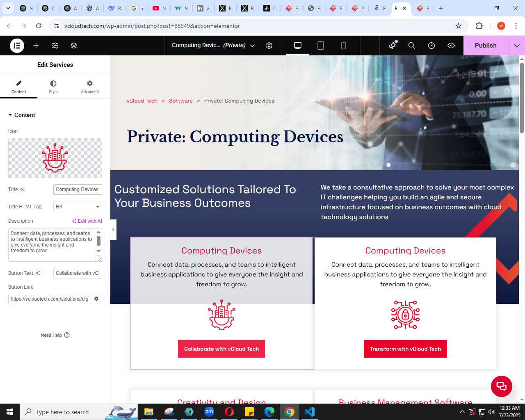Edit the Description text area
The height and width of the screenshot is (420, 525).
point(52,245)
